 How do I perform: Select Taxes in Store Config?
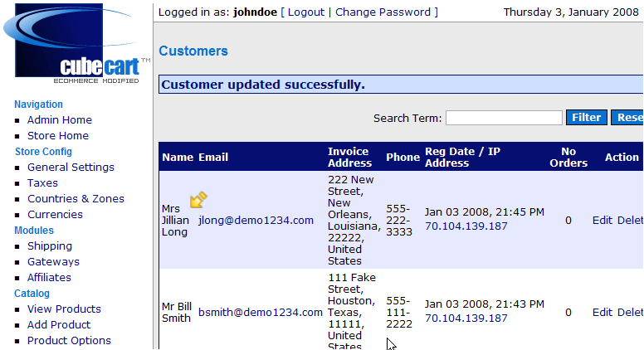(x=42, y=183)
